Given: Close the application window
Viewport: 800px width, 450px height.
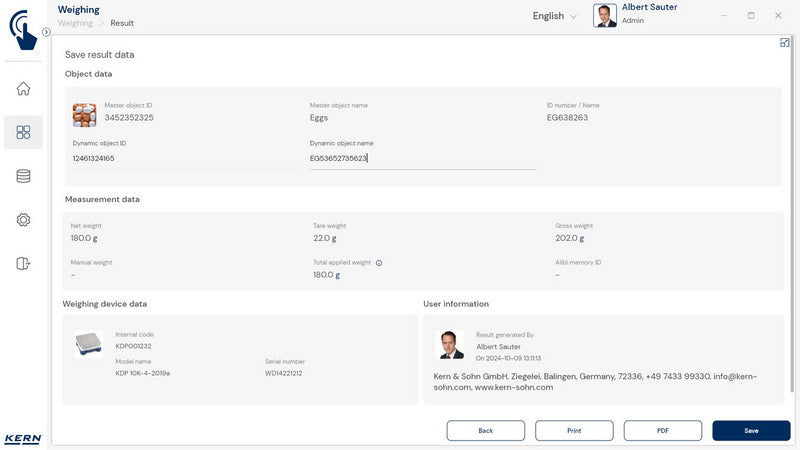Looking at the screenshot, I should 778,16.
